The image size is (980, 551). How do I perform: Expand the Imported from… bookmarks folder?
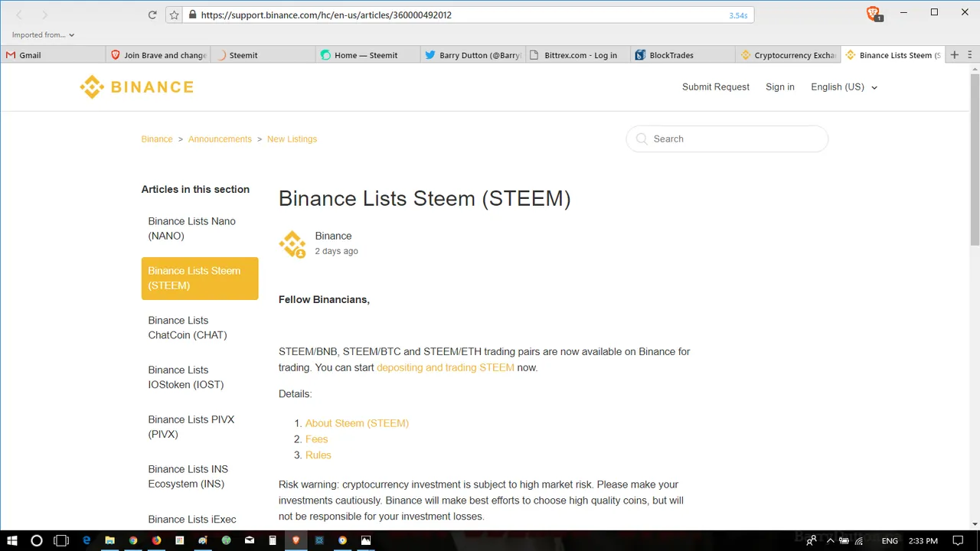point(44,34)
